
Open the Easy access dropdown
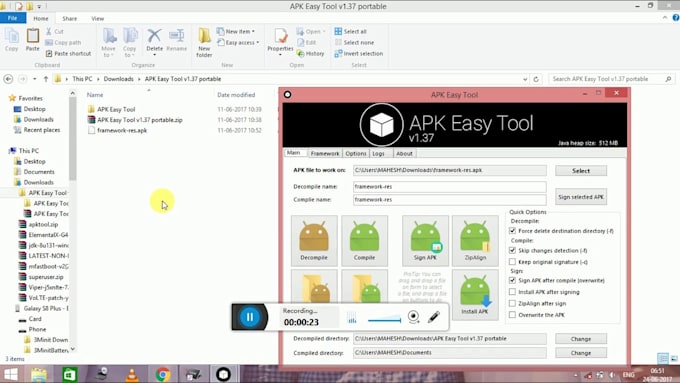tap(238, 43)
